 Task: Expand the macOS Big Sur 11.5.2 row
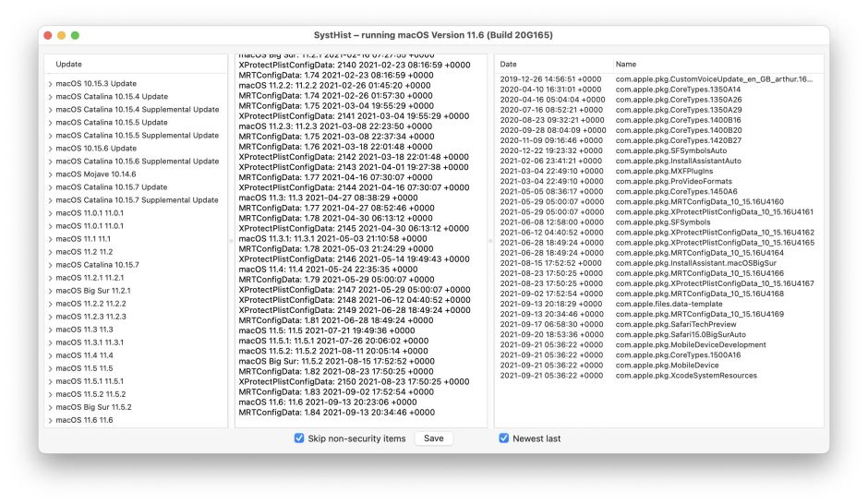pyautogui.click(x=51, y=407)
